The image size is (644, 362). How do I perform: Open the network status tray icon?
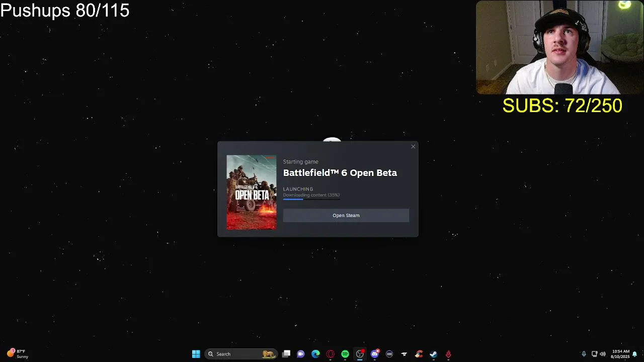pyautogui.click(x=594, y=354)
